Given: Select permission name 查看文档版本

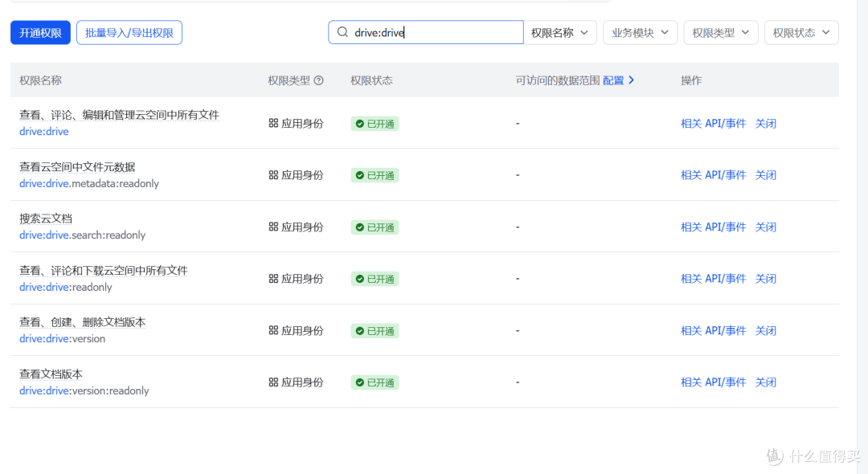Looking at the screenshot, I should tap(51, 374).
